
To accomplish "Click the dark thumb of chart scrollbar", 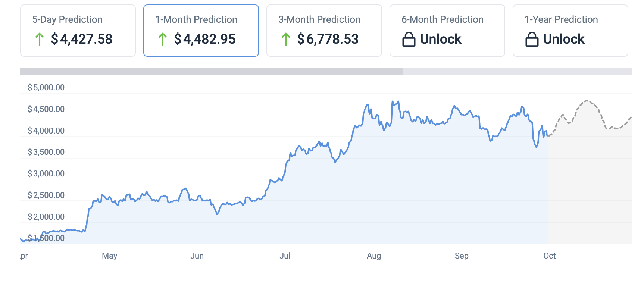I will point(212,72).
